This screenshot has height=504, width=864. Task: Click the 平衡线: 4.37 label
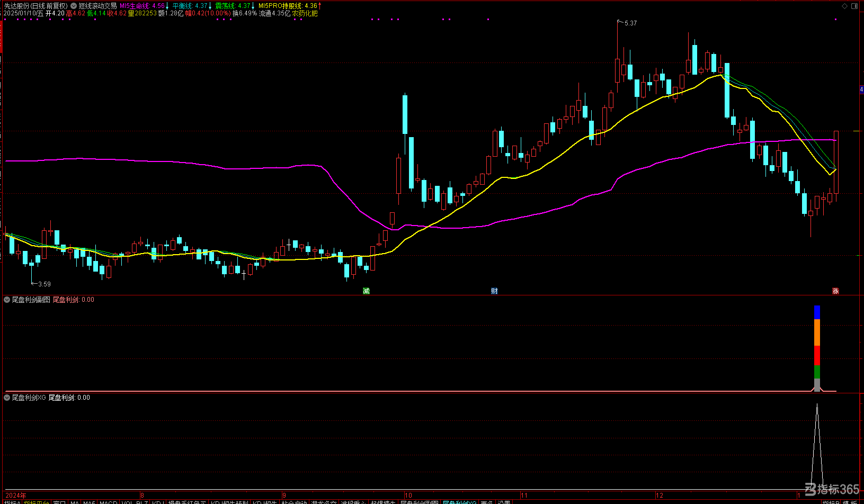[190, 6]
